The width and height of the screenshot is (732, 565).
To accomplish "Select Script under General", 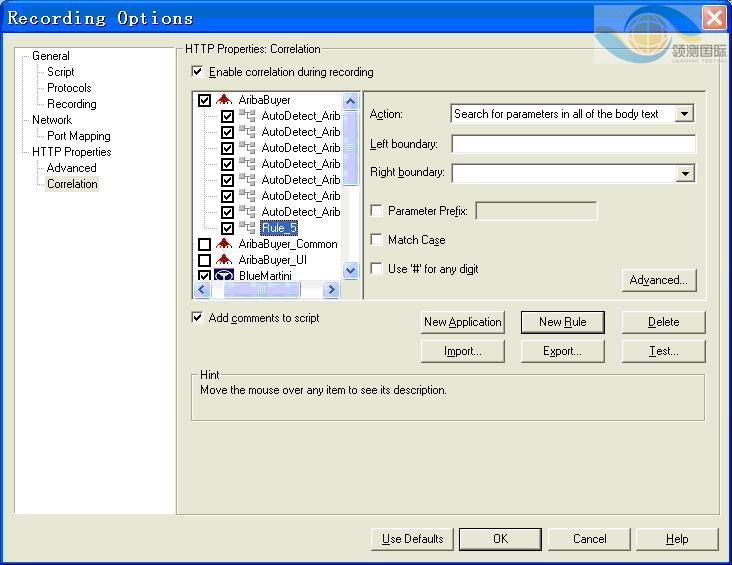I will pos(61,72).
